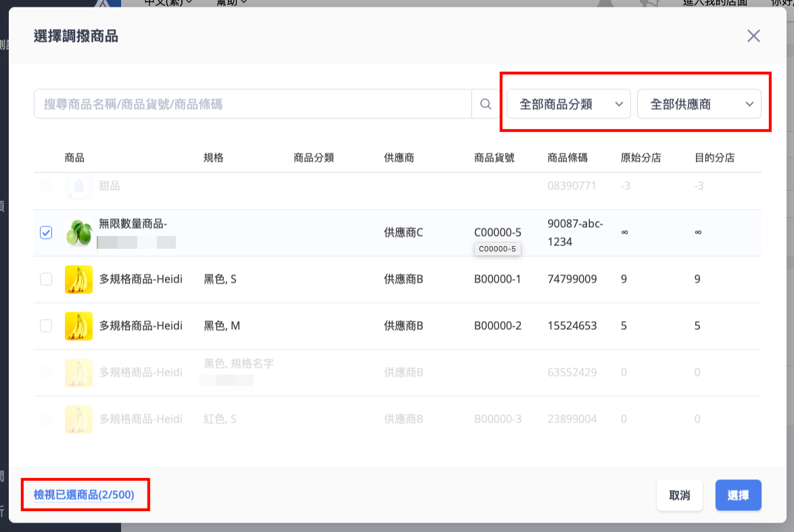Click the search magnifier icon
Screen dimensions: 794x532
click(486, 104)
